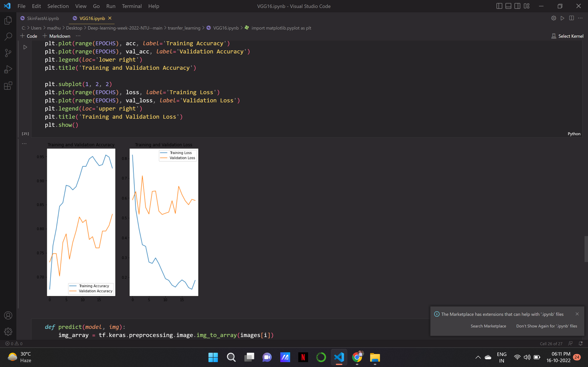Run the plotting code cell
The width and height of the screenshot is (588, 367).
(25, 47)
